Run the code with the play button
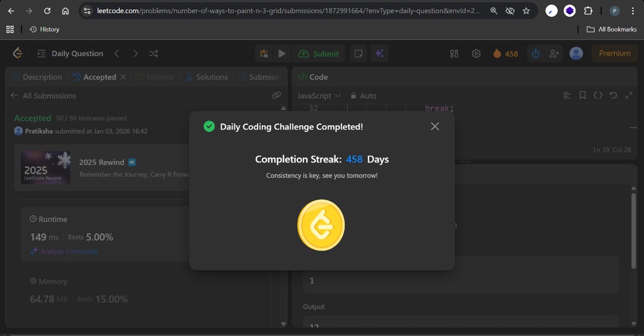This screenshot has height=336, width=644. [281, 54]
